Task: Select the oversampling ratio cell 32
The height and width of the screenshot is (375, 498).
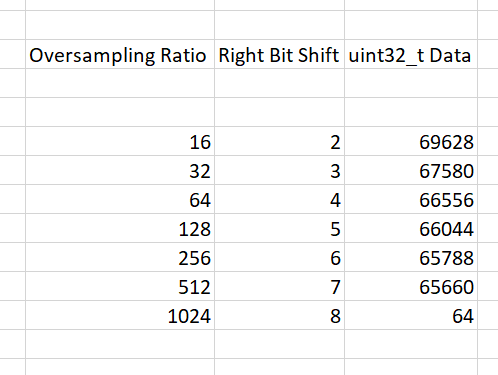Action: 120,170
